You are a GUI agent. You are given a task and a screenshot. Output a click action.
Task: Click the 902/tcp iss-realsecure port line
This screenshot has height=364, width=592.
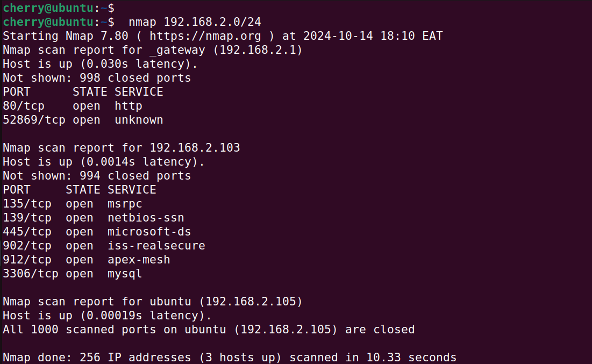click(104, 246)
